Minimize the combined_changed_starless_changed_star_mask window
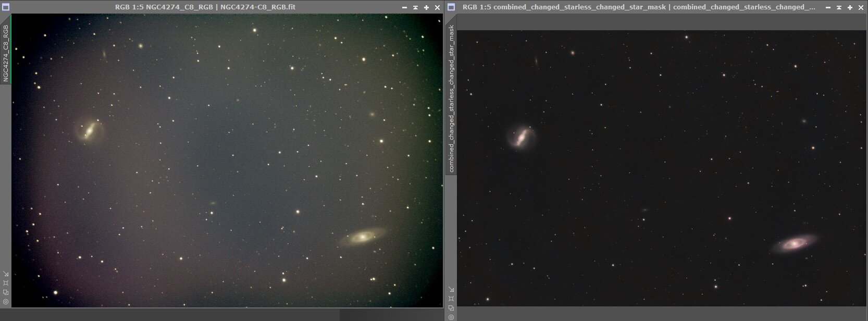The image size is (868, 321). pos(828,8)
